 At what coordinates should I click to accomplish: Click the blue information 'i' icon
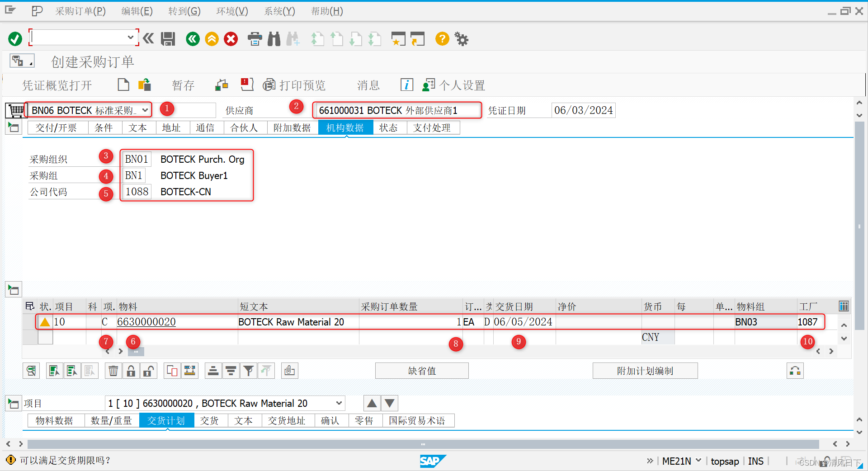[406, 85]
